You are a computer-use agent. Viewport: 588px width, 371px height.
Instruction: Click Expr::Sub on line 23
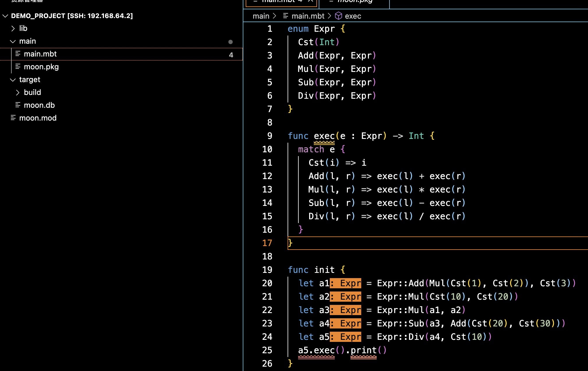pyautogui.click(x=401, y=323)
